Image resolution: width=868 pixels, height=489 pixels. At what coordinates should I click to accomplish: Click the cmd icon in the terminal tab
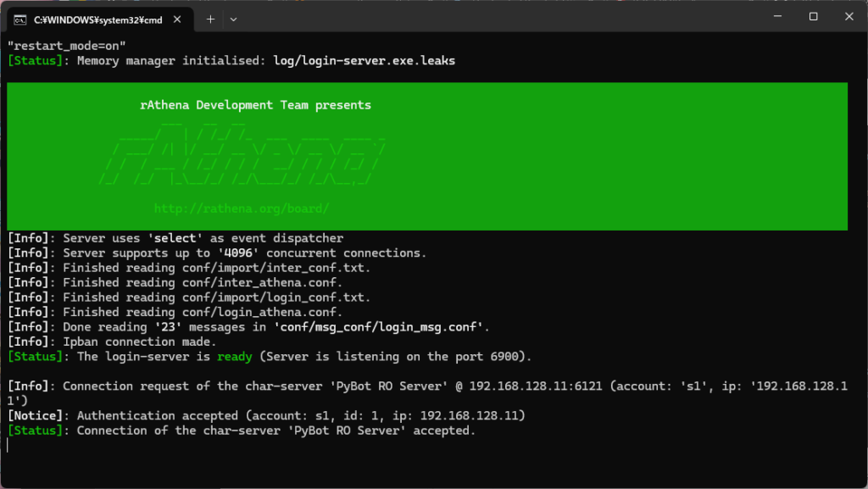click(21, 18)
